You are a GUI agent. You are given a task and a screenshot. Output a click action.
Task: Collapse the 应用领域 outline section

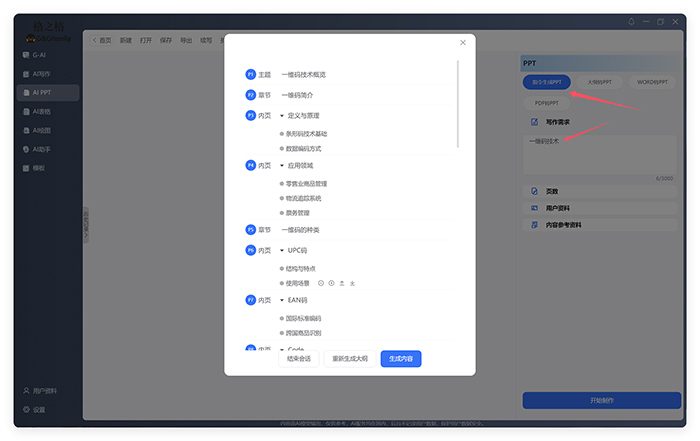[282, 165]
